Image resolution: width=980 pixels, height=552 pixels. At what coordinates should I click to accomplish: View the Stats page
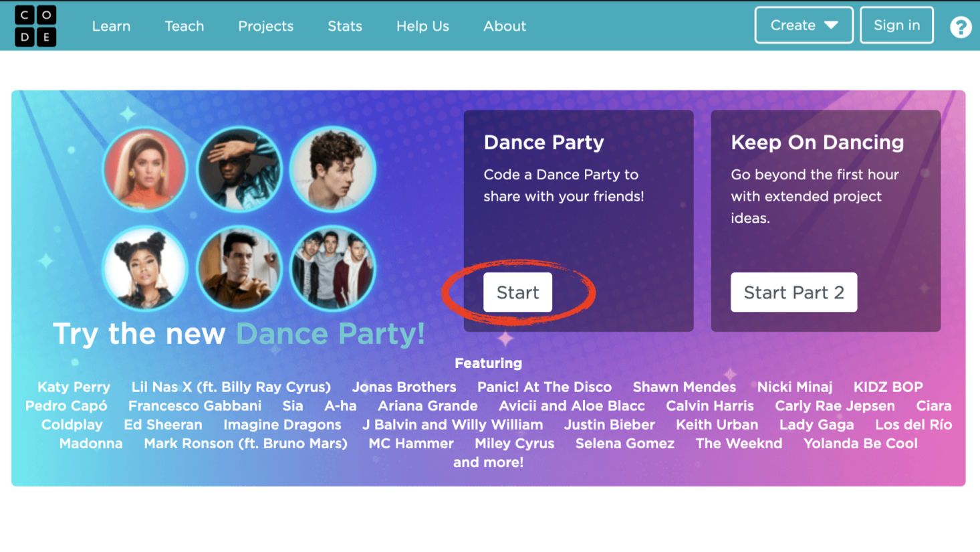344,26
